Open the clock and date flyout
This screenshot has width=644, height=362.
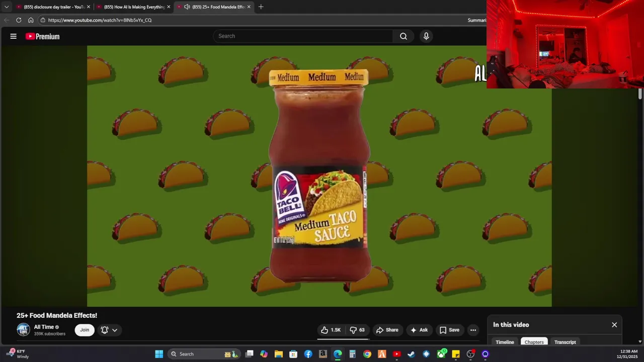[627, 354]
